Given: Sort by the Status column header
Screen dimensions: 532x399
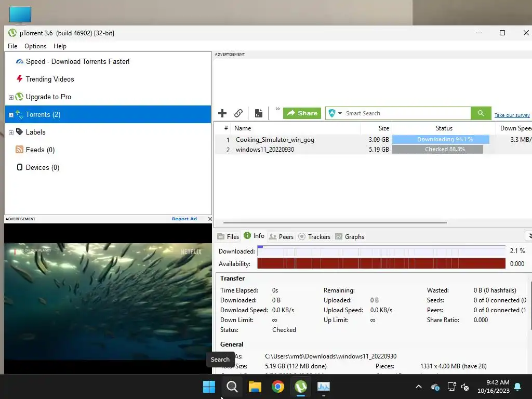Looking at the screenshot, I should 444,128.
